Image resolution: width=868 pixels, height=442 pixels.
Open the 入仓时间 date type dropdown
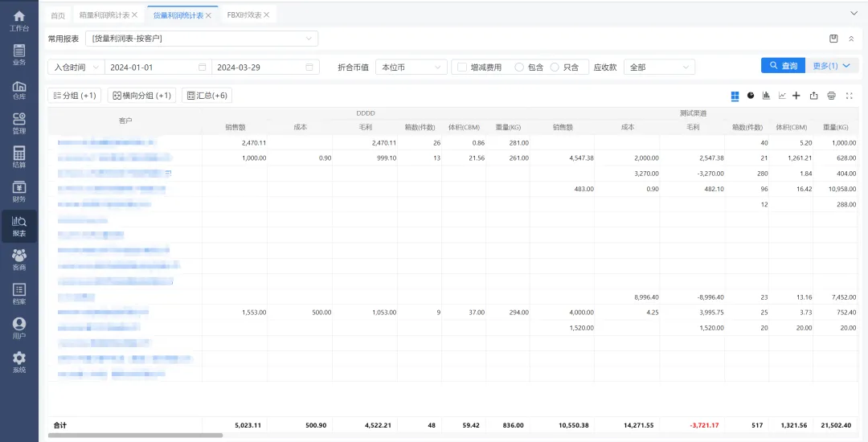76,67
